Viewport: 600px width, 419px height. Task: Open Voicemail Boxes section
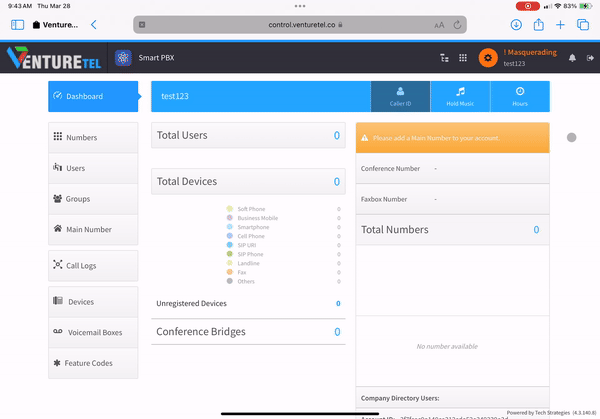point(93,332)
